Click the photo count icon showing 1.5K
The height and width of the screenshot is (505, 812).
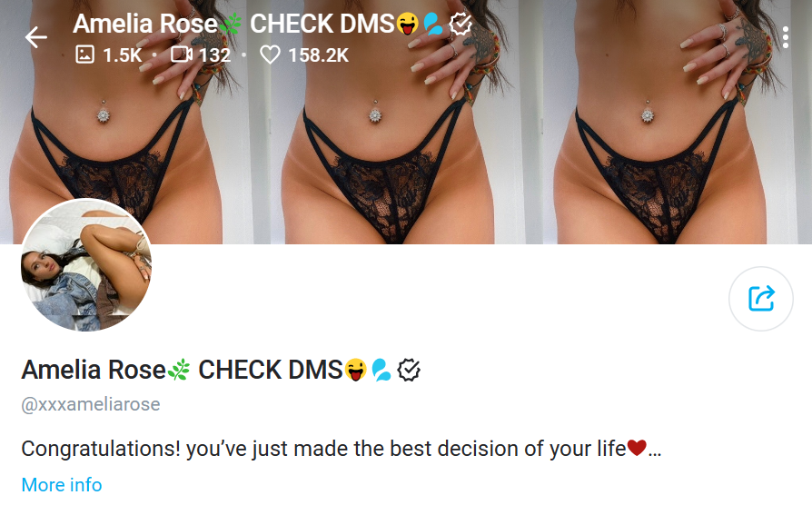point(85,54)
